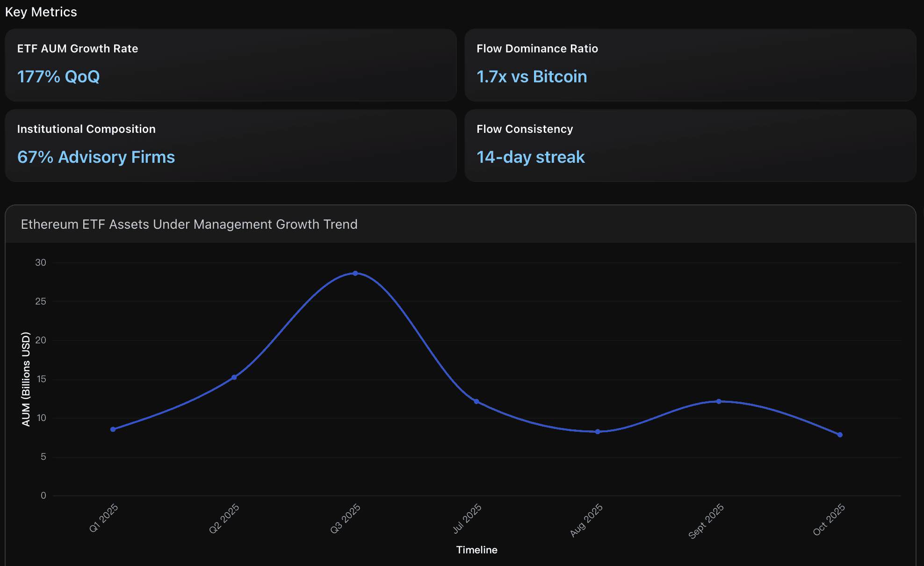Click the AUM (Billions USD) axis label

click(26, 379)
